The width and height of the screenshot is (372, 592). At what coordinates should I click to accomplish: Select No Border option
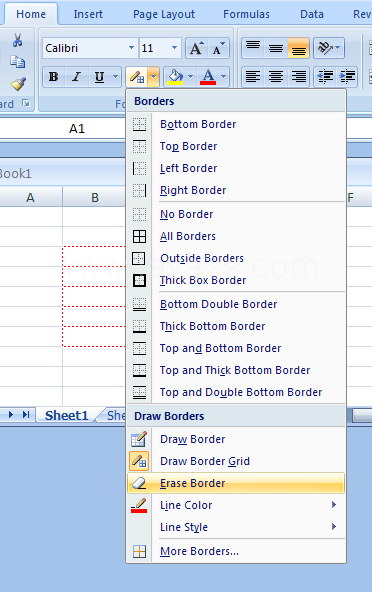pyautogui.click(x=236, y=214)
